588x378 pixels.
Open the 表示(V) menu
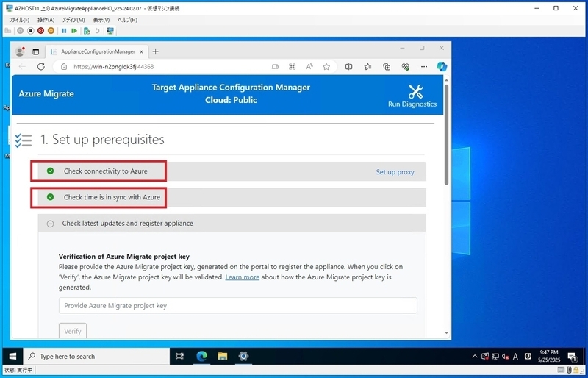coord(101,20)
